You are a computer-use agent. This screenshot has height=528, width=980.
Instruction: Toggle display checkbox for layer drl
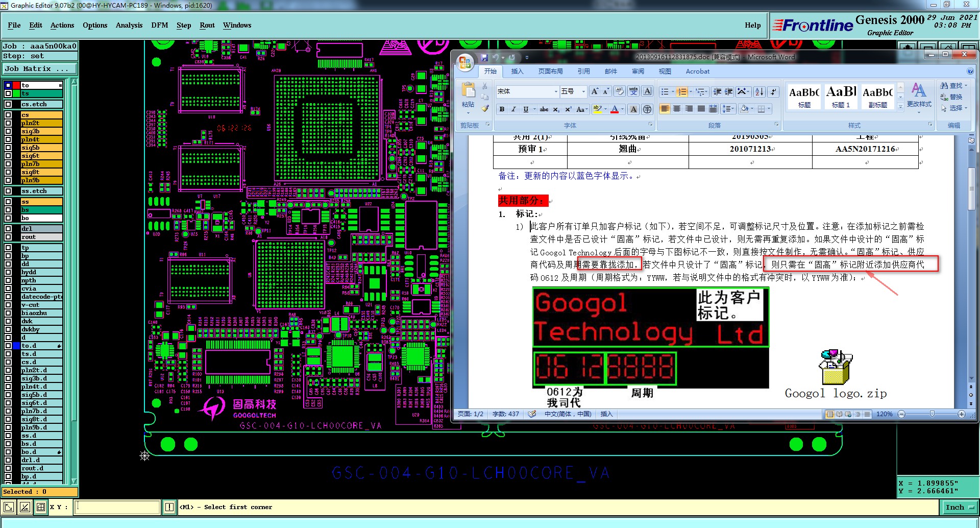8,229
